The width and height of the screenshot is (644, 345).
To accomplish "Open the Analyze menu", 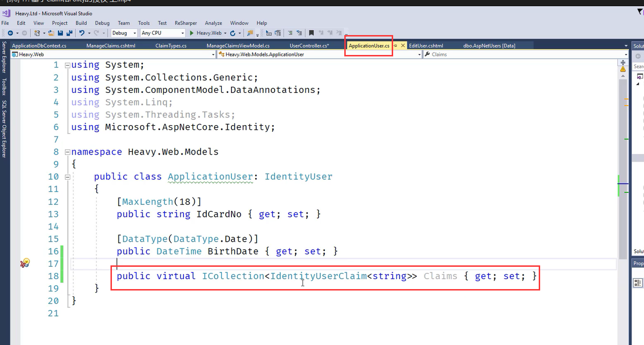I will 213,23.
